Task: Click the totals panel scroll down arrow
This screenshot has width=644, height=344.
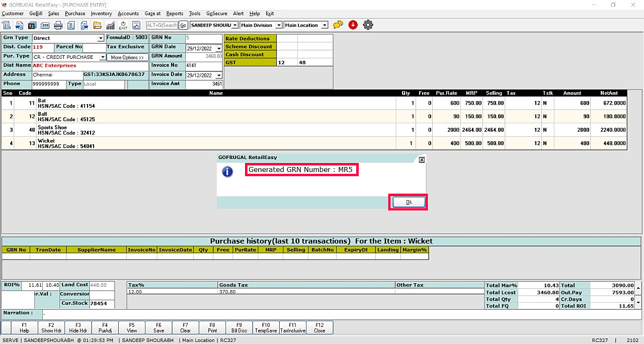Action: click(x=638, y=302)
